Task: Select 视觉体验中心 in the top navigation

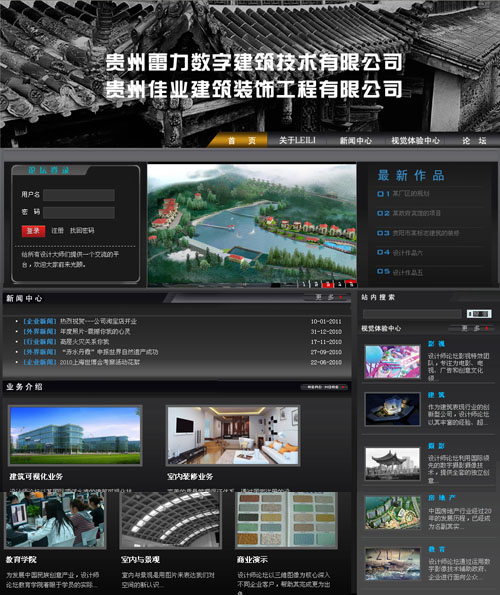Action: click(415, 141)
